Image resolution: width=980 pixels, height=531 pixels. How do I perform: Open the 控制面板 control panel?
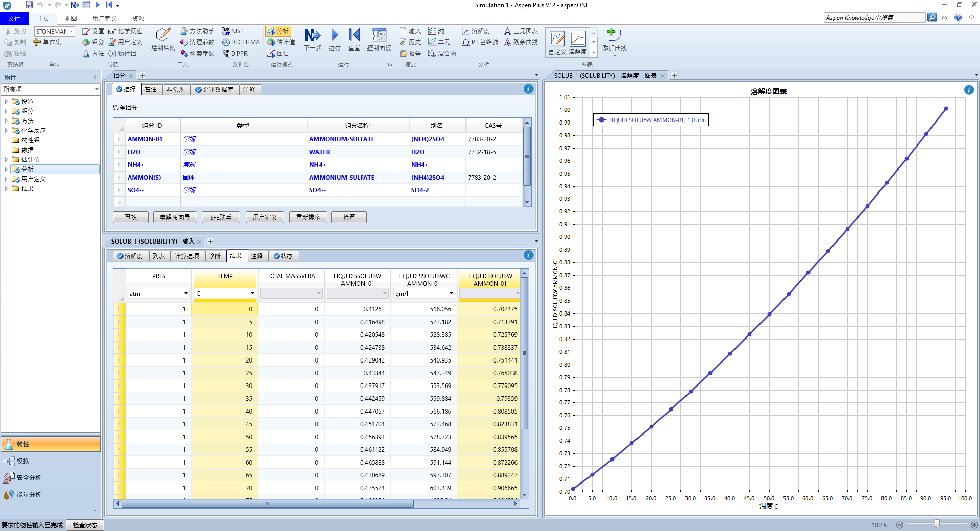pos(379,40)
